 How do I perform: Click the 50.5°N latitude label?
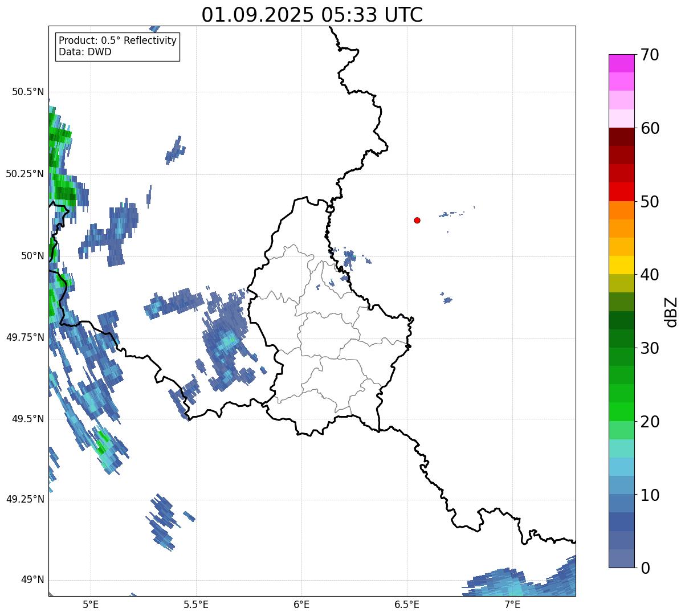coord(28,92)
